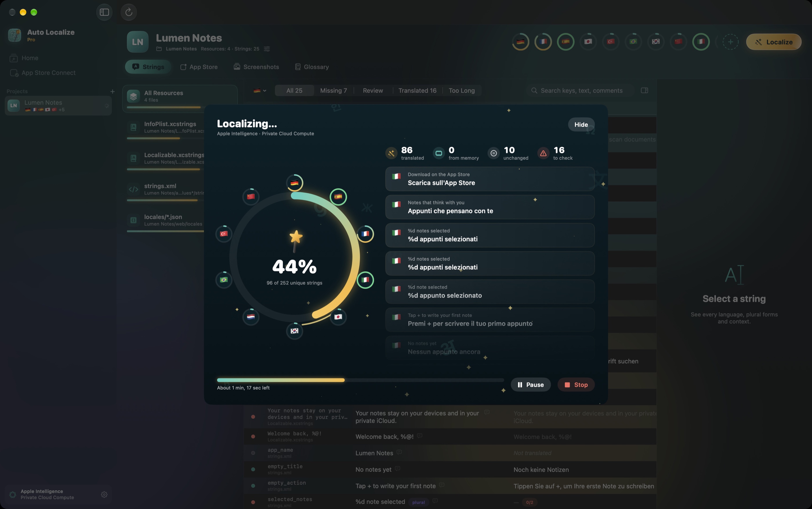The width and height of the screenshot is (812, 509).
Task: Open App Store Connect in the sidebar
Action: click(48, 73)
